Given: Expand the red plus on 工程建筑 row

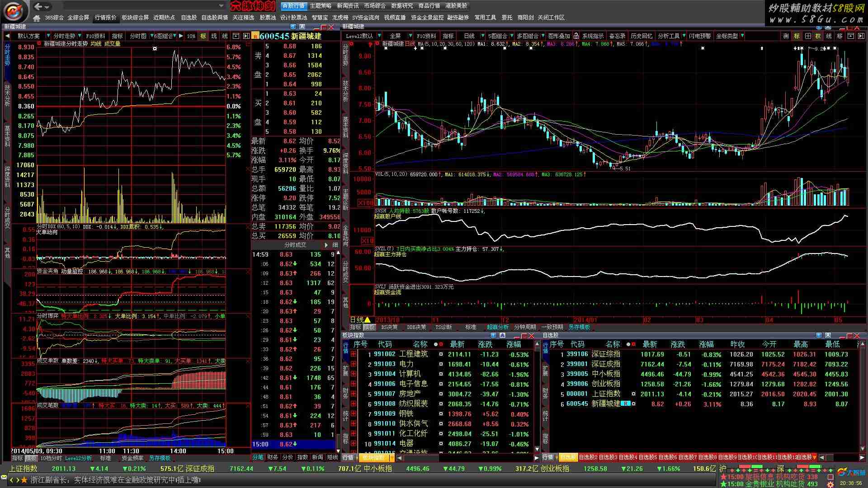Looking at the screenshot, I should [x=354, y=355].
